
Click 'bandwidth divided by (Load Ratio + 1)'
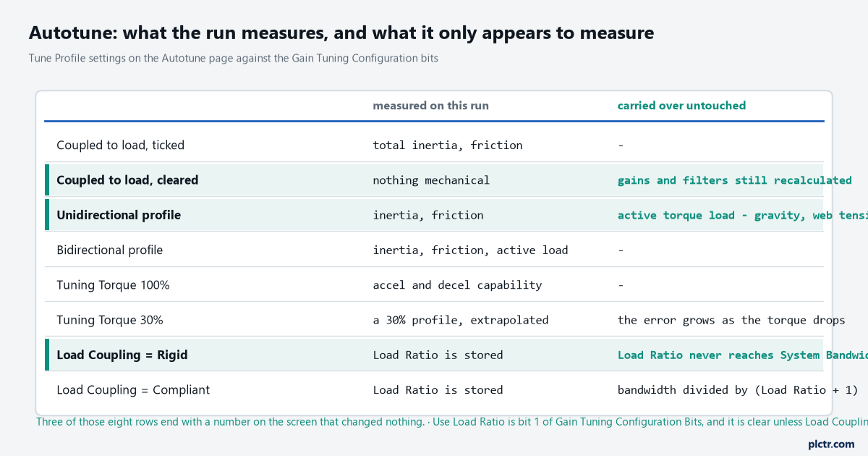[x=737, y=390]
